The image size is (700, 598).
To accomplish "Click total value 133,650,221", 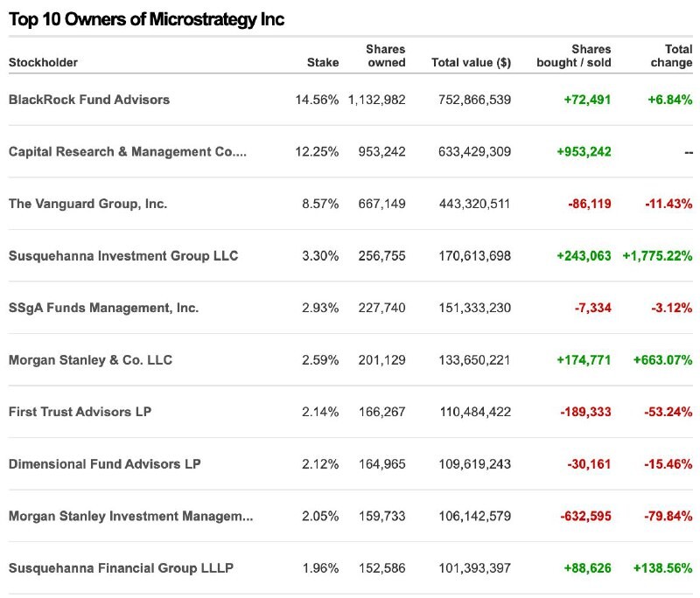I will (474, 360).
